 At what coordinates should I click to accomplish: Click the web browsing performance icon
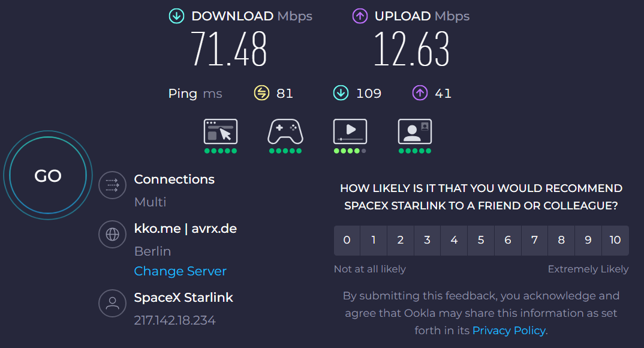tap(221, 131)
